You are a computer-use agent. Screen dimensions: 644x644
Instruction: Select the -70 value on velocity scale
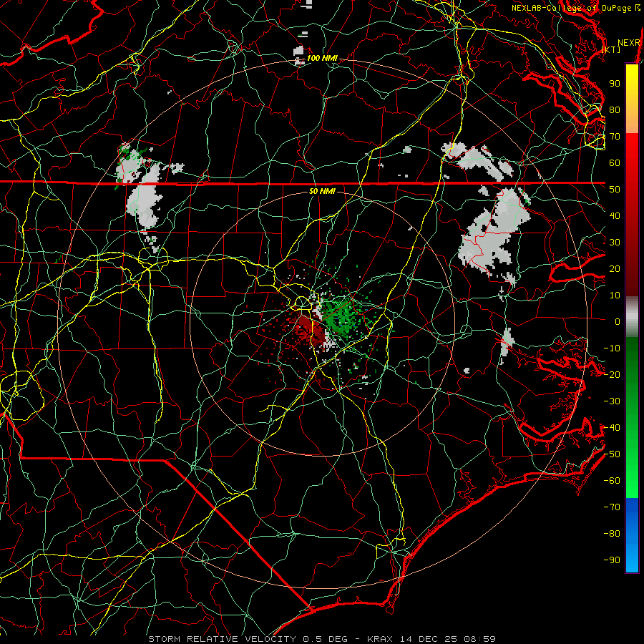click(x=612, y=507)
